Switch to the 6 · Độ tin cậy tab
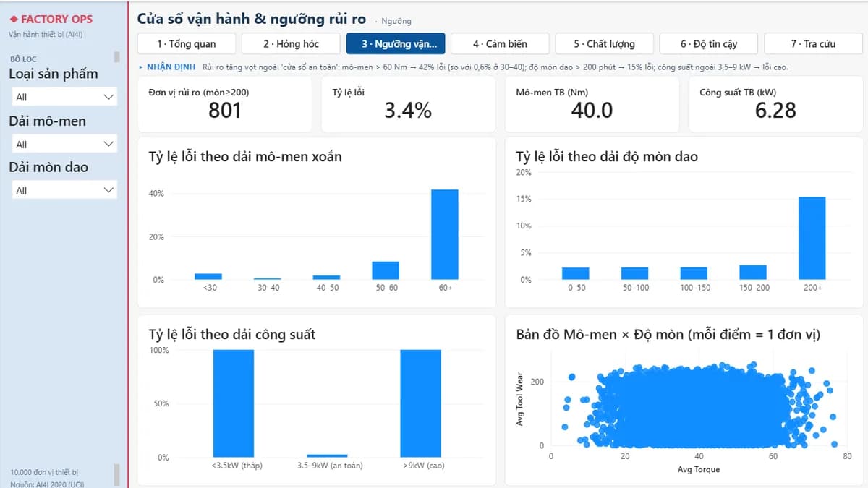The width and height of the screenshot is (868, 488). pyautogui.click(x=709, y=44)
